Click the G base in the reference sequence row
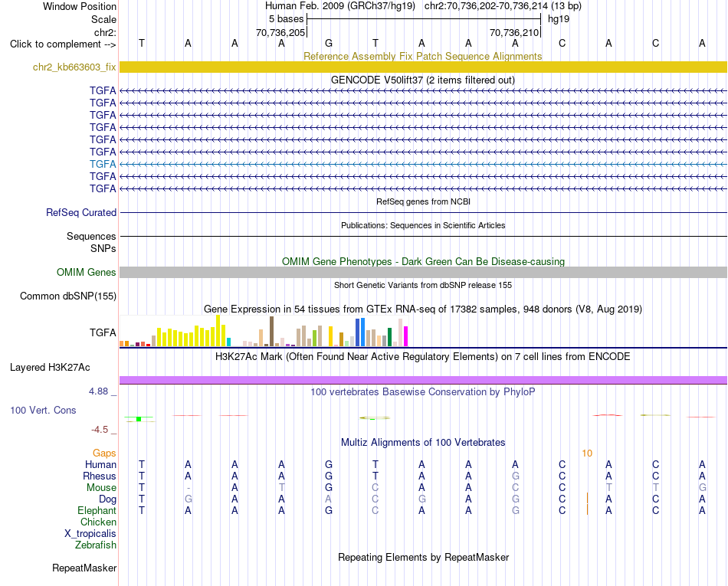 click(329, 43)
